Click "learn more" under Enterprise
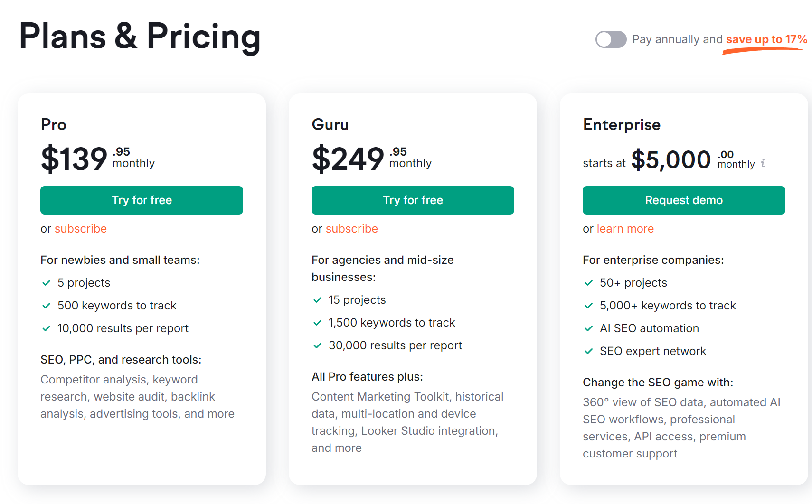The height and width of the screenshot is (504, 812). pyautogui.click(x=625, y=228)
